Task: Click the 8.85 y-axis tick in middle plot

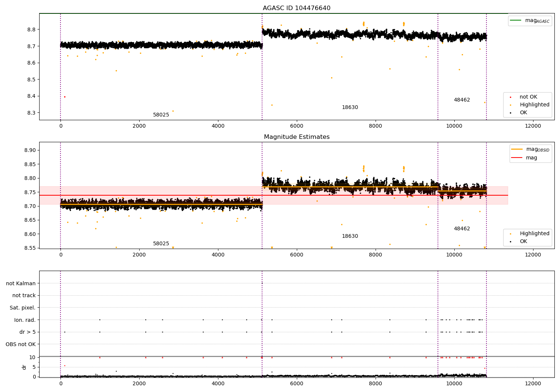Action: pos(30,164)
